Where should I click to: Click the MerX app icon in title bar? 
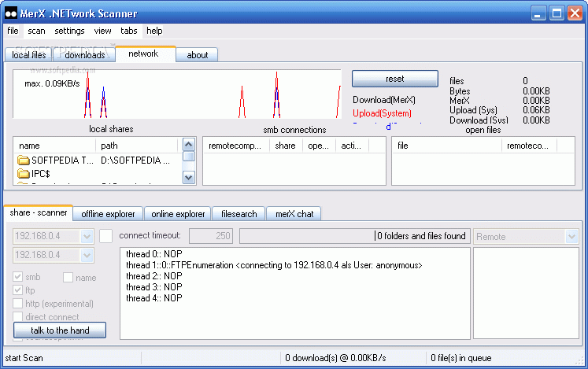10,13
